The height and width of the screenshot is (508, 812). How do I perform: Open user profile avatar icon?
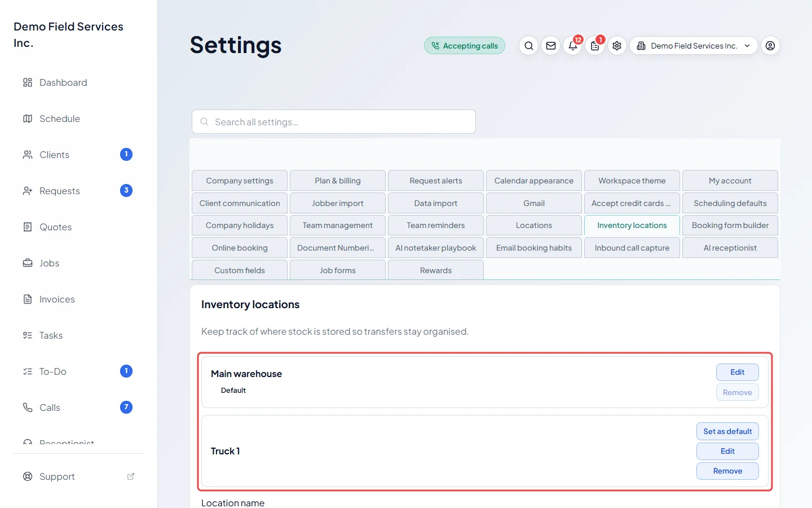[x=770, y=46]
